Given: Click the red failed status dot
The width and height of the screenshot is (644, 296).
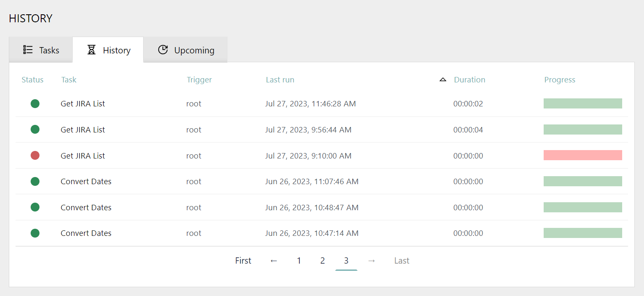Looking at the screenshot, I should (x=35, y=156).
